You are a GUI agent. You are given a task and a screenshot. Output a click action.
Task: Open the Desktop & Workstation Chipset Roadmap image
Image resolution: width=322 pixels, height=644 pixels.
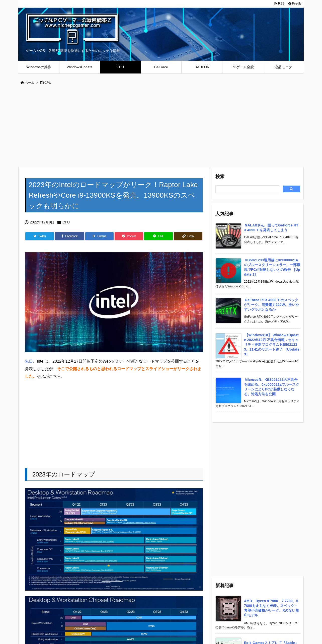click(x=114, y=620)
